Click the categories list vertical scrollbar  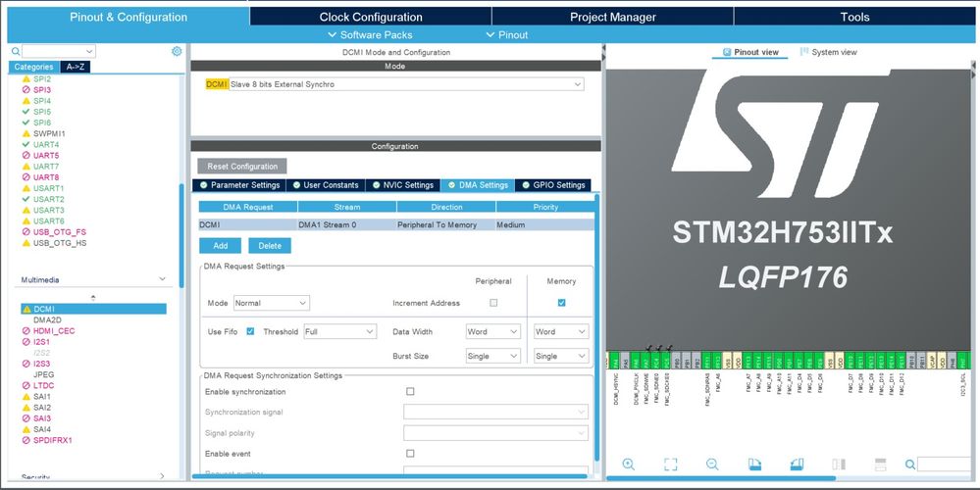pyautogui.click(x=181, y=235)
